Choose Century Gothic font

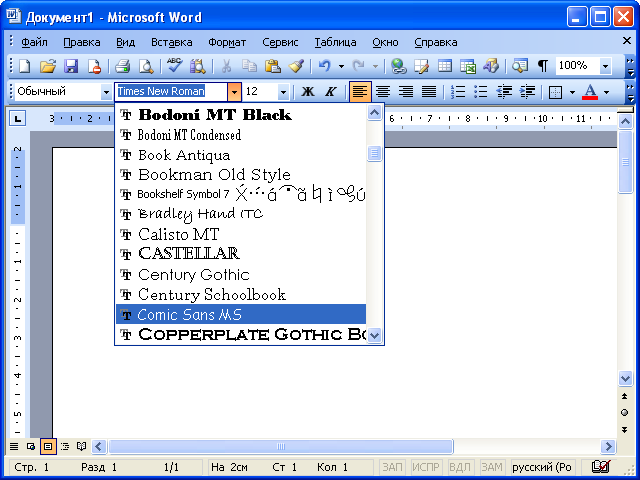241,274
